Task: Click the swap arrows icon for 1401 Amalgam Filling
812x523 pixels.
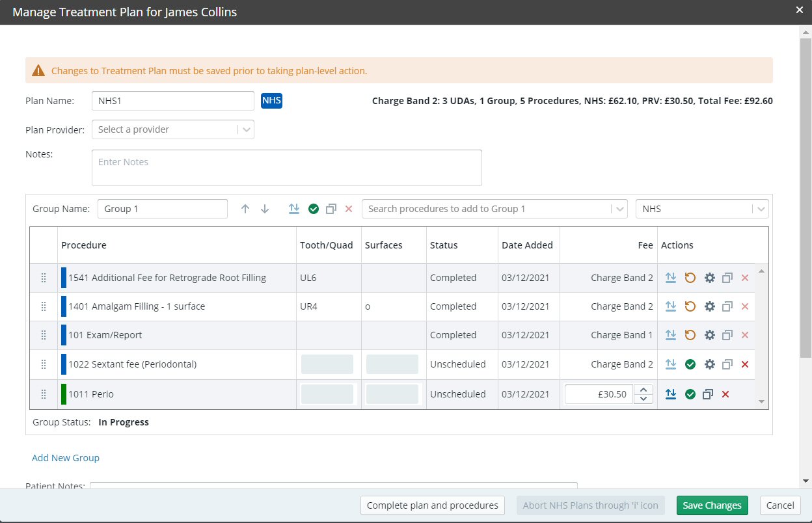Action: (x=671, y=306)
